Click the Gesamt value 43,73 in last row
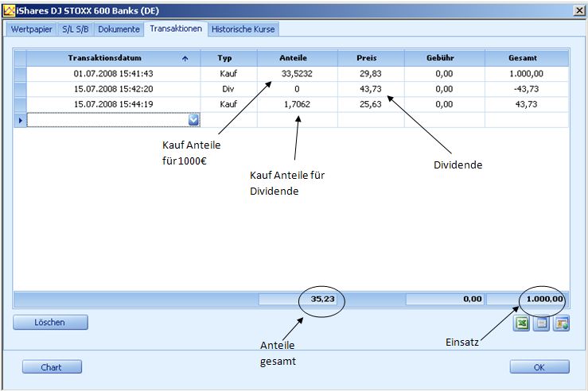Screen dimensions: 588x391 click(x=527, y=104)
